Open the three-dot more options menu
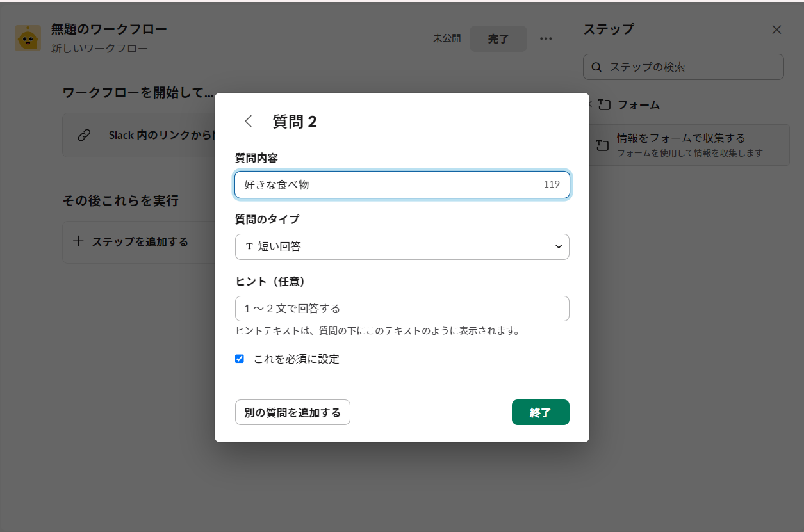 tap(546, 38)
